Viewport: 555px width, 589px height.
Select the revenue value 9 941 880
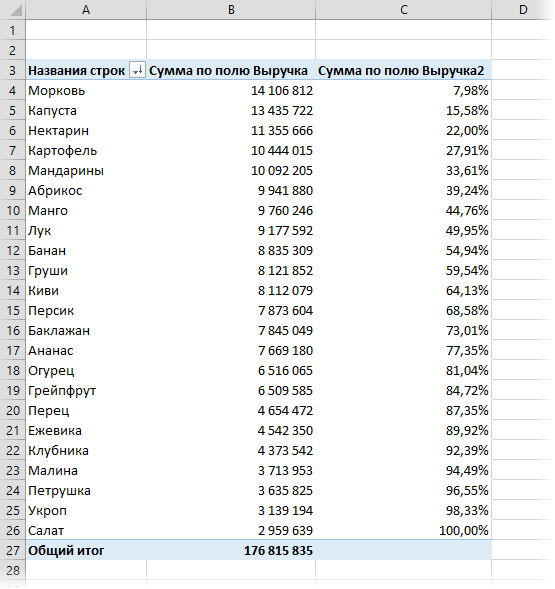pyautogui.click(x=231, y=190)
